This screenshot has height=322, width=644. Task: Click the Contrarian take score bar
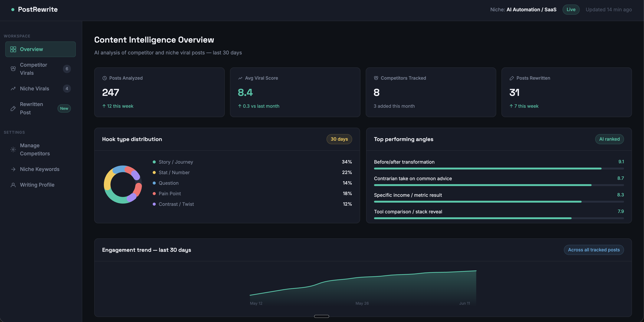499,185
